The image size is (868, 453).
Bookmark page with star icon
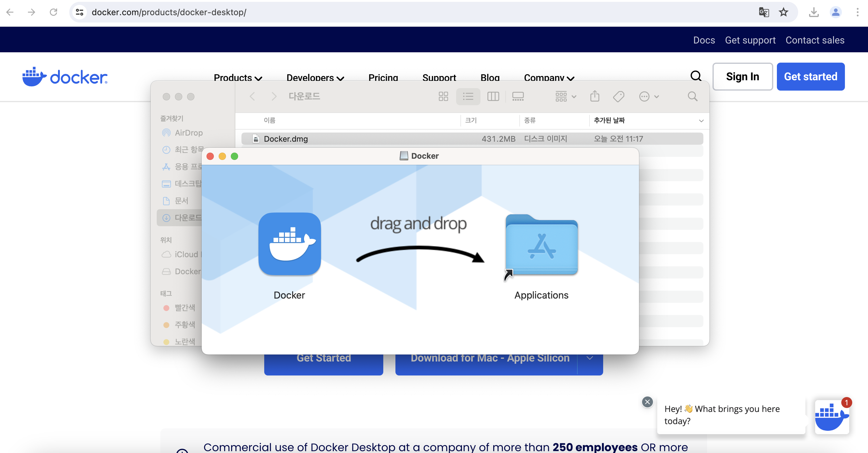784,12
